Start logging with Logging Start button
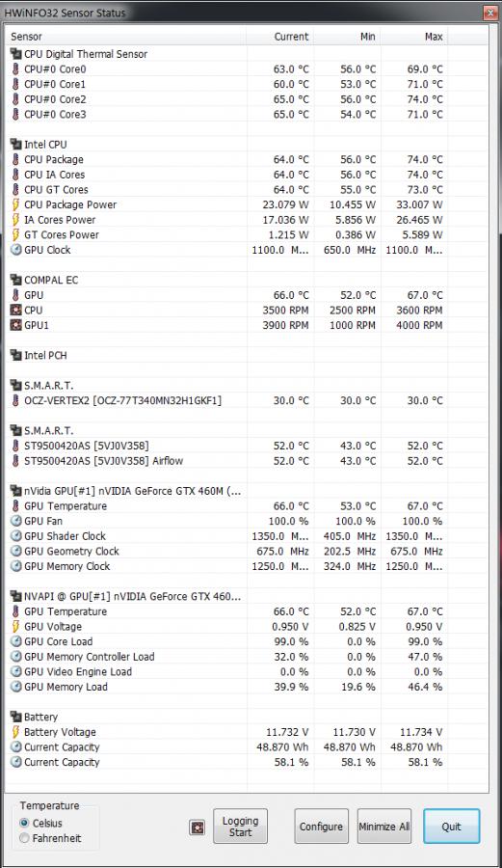The image size is (502, 868). 240,827
